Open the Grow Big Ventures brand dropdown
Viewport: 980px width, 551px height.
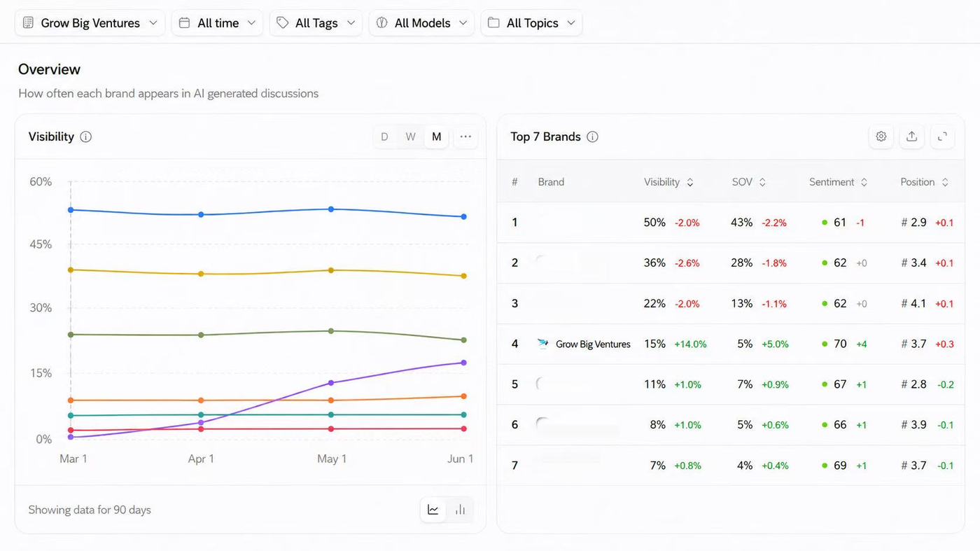90,23
